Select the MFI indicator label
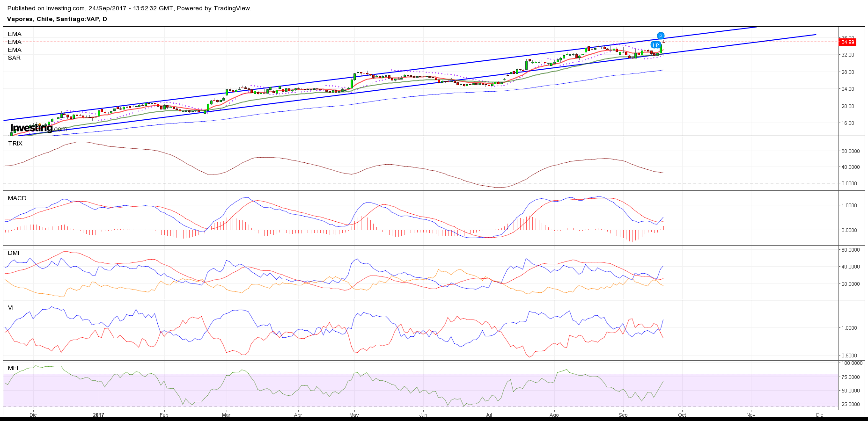Screen dimensions: 868x421 click(x=13, y=368)
